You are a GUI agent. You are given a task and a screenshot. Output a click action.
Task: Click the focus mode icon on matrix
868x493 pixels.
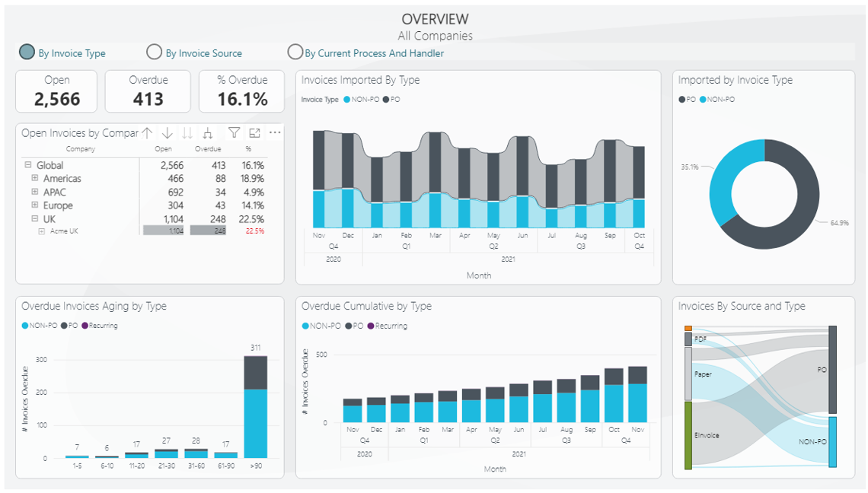click(x=255, y=132)
